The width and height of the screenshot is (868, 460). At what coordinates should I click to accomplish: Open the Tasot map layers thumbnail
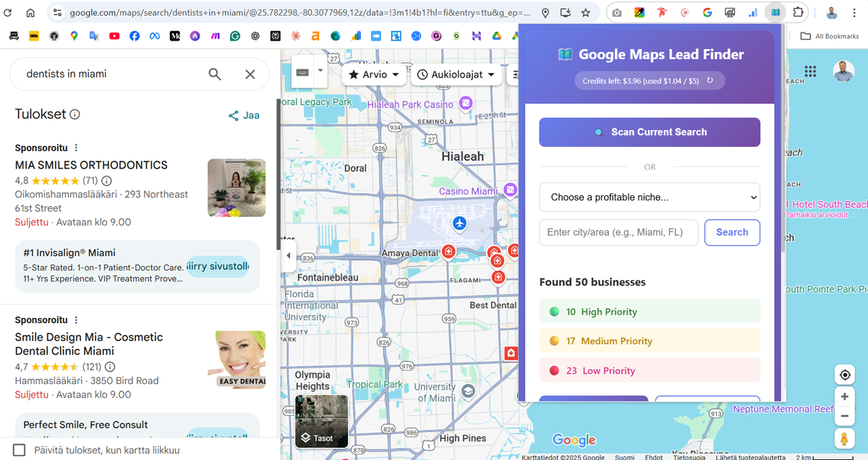click(x=321, y=421)
